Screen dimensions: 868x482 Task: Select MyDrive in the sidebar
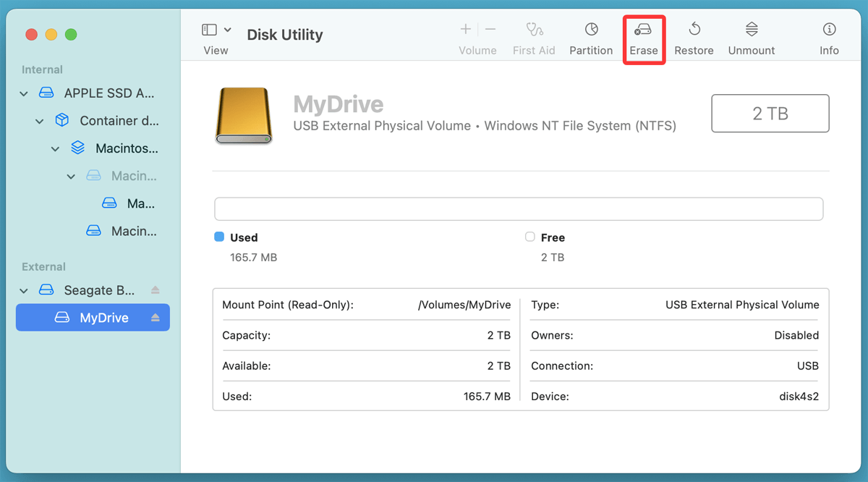(x=103, y=318)
